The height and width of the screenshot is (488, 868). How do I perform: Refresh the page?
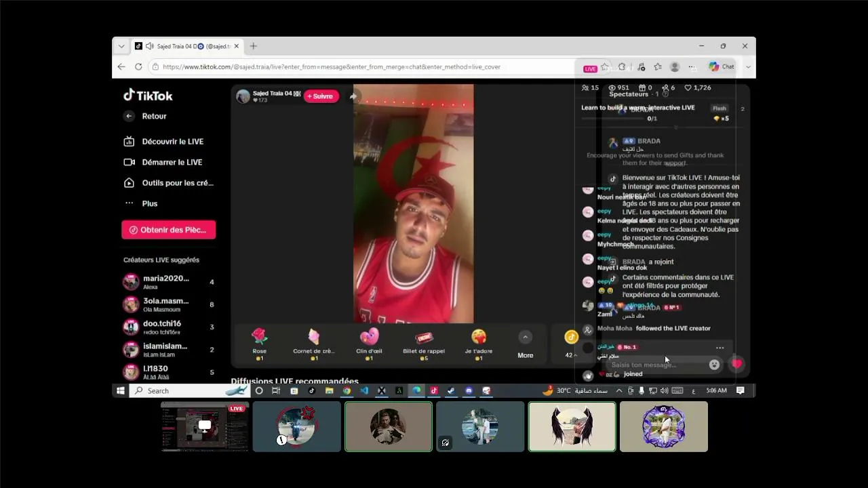point(138,66)
